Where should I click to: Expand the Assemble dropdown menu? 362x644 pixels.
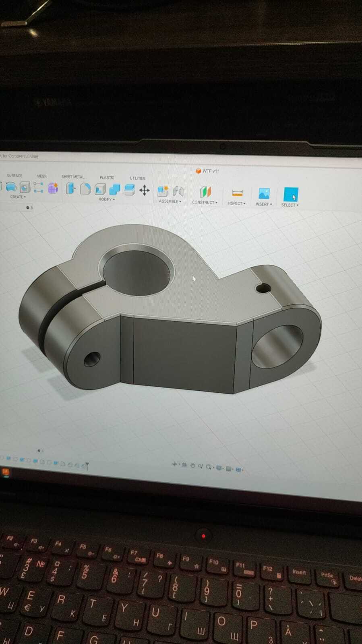point(170,201)
